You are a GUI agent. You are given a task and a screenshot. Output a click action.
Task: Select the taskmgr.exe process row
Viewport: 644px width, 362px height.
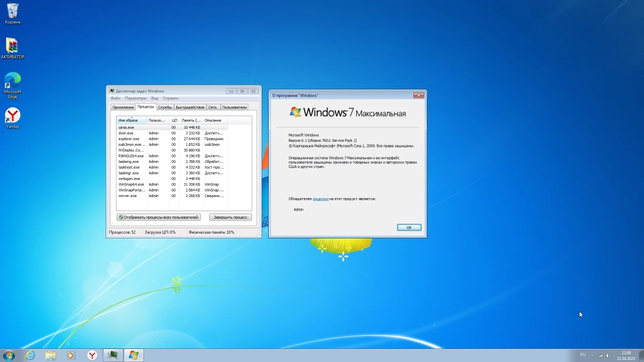click(172, 173)
